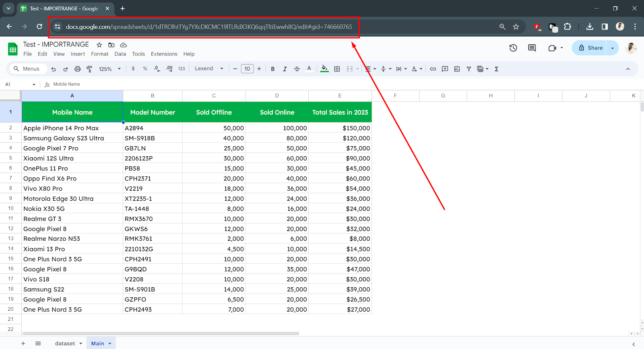Open the text color picker
The width and height of the screenshot is (644, 349).
(x=309, y=69)
